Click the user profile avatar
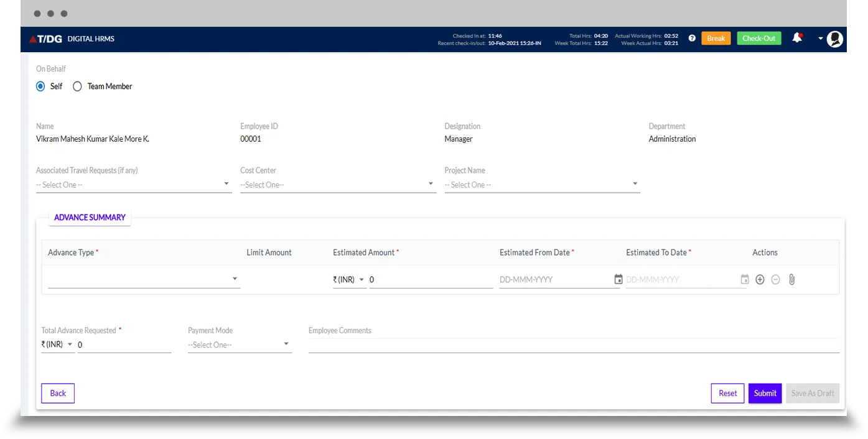This screenshot has height=439, width=868. click(835, 39)
